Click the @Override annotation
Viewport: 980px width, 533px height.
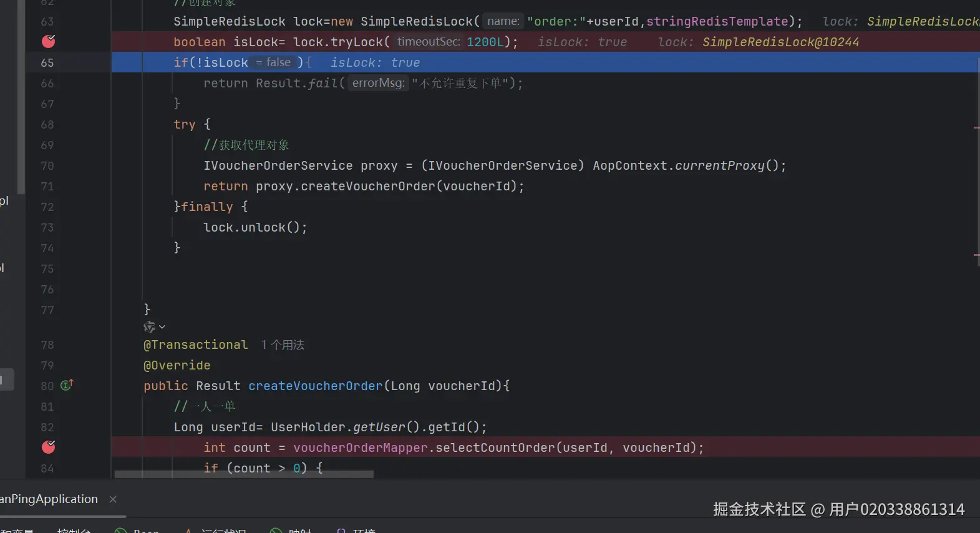pos(177,365)
